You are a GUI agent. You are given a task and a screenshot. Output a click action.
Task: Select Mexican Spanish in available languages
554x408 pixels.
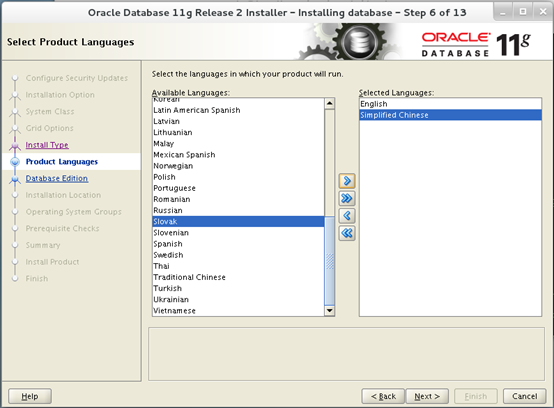pyautogui.click(x=238, y=155)
